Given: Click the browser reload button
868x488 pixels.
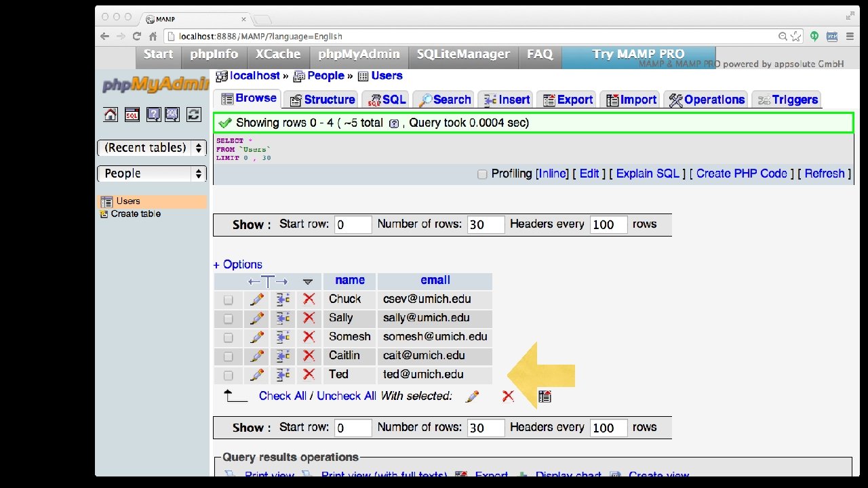Looking at the screenshot, I should [137, 37].
